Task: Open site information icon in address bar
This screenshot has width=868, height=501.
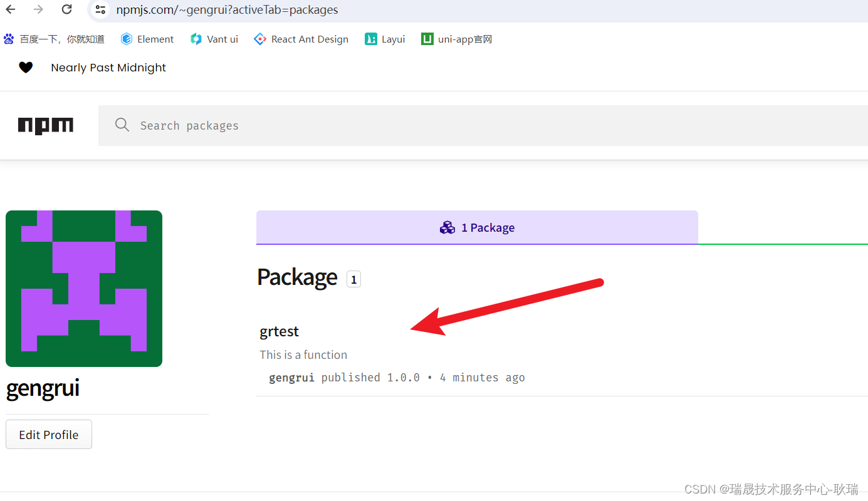Action: [100, 9]
